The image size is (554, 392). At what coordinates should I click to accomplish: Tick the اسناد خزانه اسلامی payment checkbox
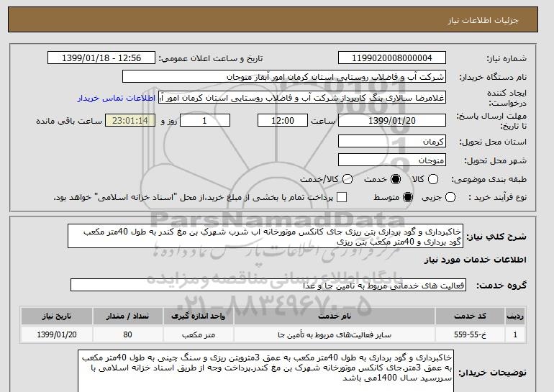[x=342, y=197]
